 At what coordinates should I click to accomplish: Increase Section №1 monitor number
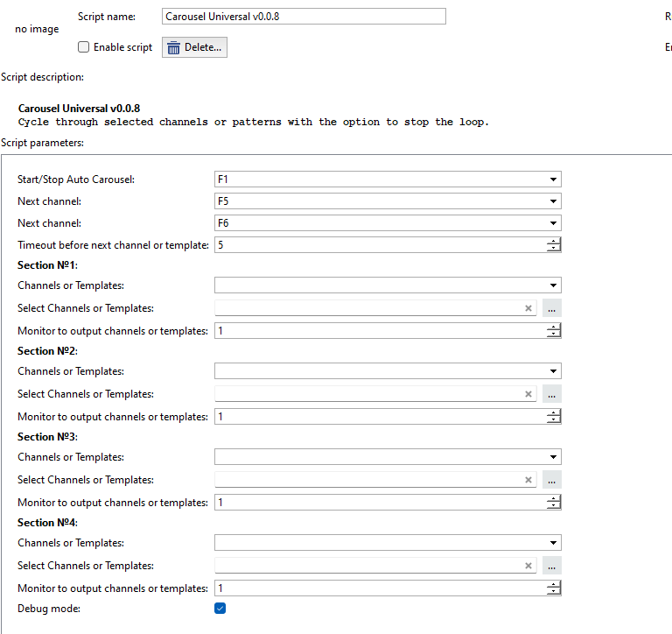pyautogui.click(x=554, y=327)
